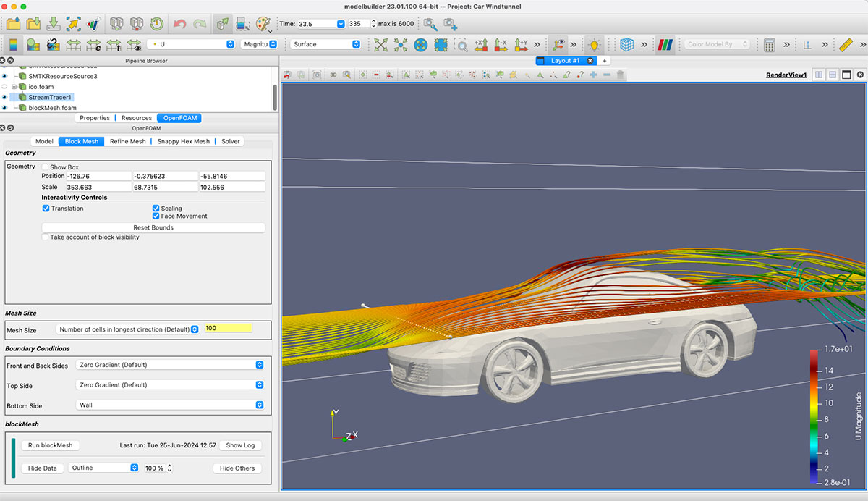Open the Surface representation dropdown
868x501 pixels.
click(325, 43)
